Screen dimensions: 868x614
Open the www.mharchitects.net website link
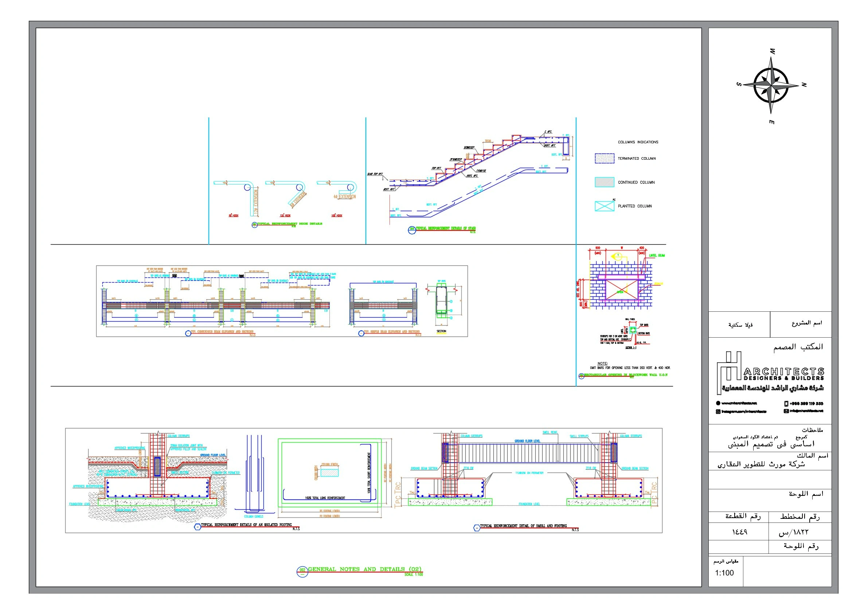(x=739, y=403)
